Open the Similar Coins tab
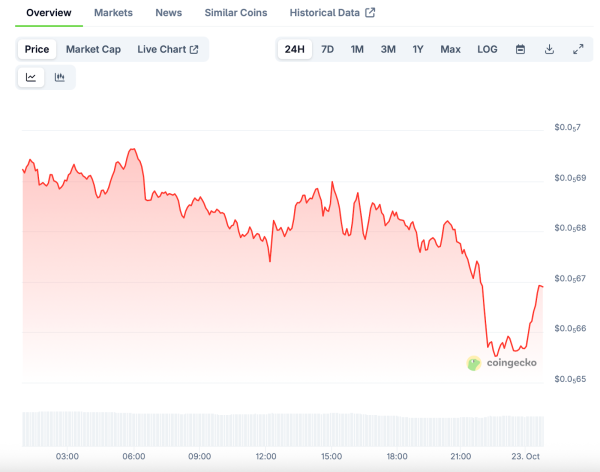Image resolution: width=600 pixels, height=472 pixels. (x=236, y=13)
